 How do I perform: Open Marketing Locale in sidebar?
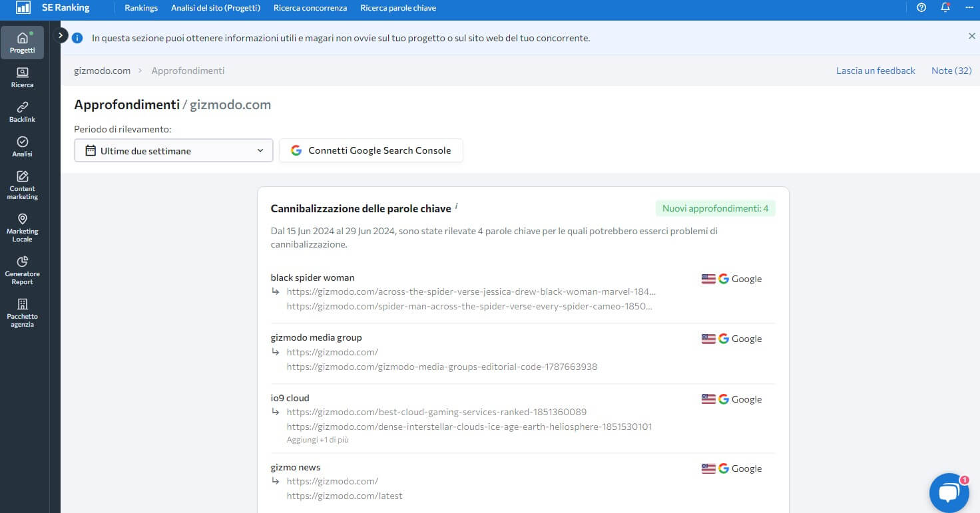pos(22,228)
